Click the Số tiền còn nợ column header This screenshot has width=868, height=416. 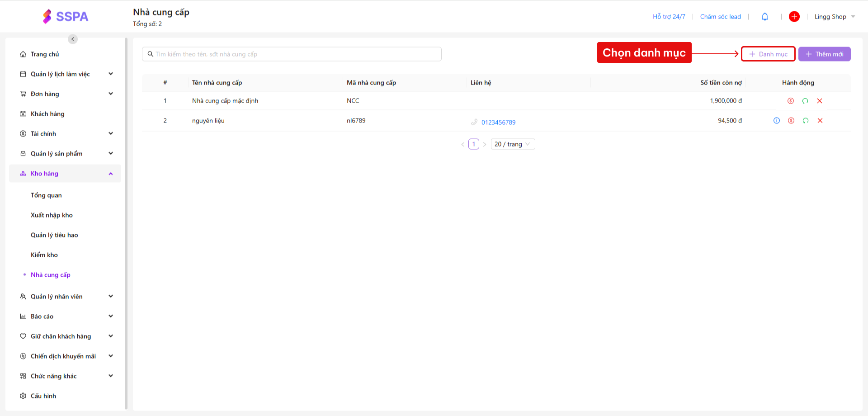pos(721,83)
